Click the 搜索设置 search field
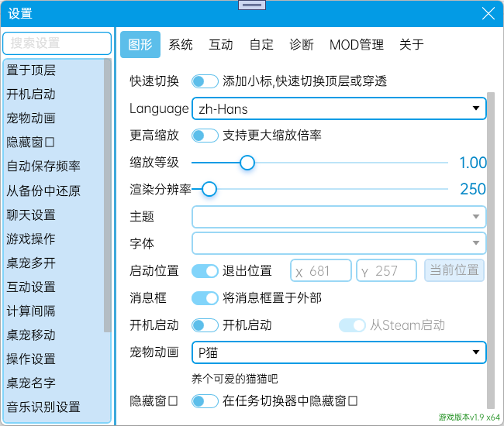The image size is (504, 426). click(x=57, y=43)
